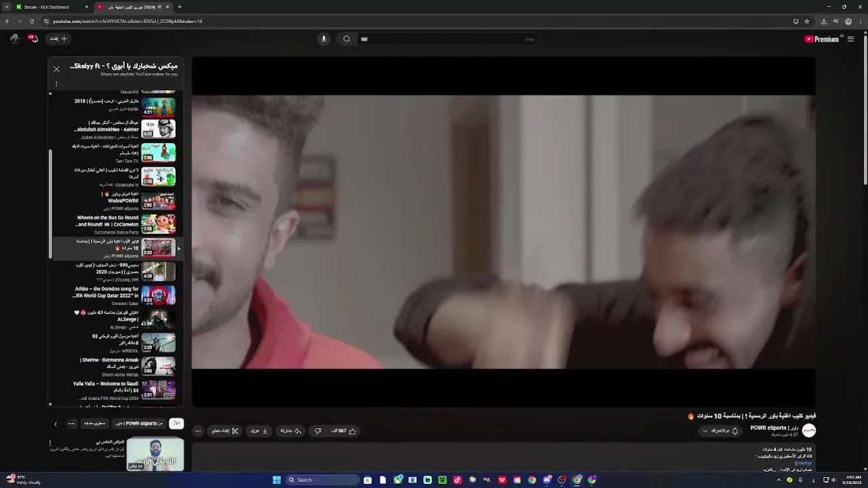Show hidden system tray icons
The image size is (868, 488).
pyautogui.click(x=778, y=480)
